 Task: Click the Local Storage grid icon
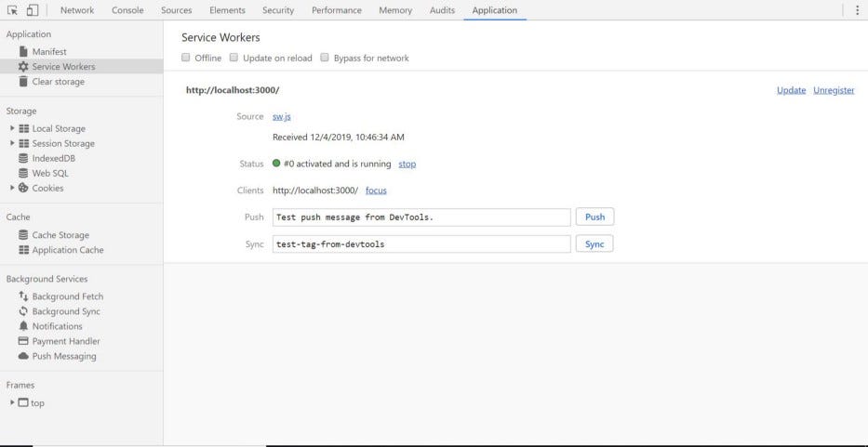pyautogui.click(x=23, y=128)
